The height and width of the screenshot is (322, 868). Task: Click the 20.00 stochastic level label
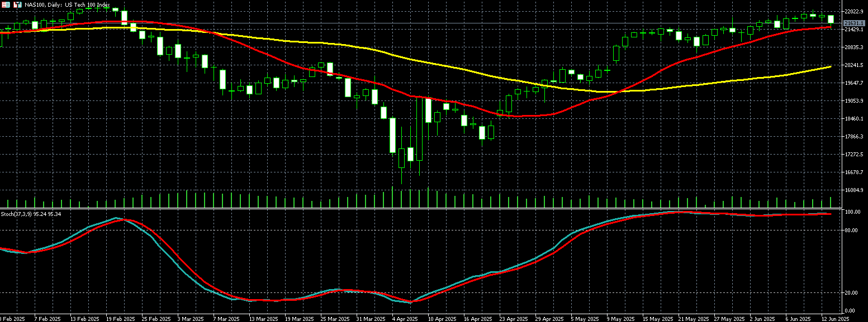[x=852, y=293]
